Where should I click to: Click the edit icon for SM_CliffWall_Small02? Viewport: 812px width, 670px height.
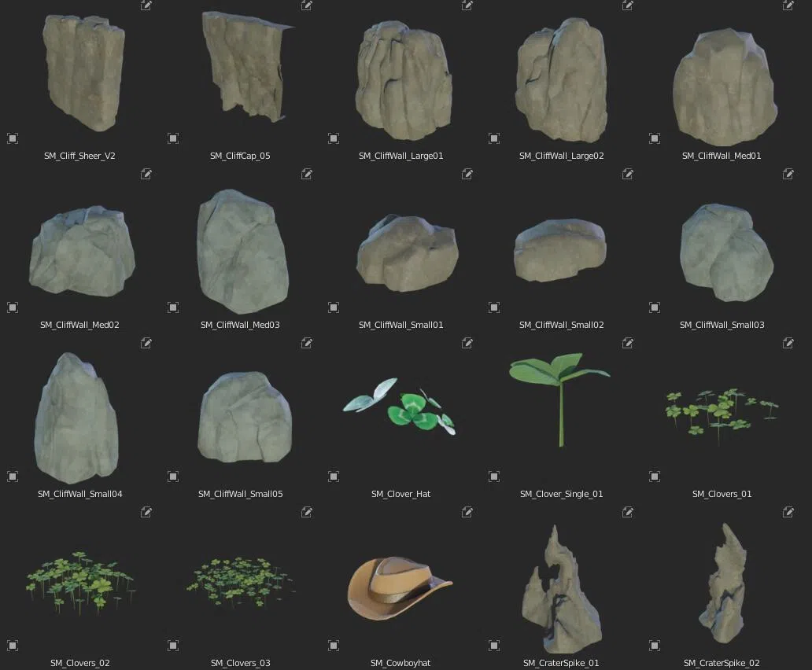[628, 174]
